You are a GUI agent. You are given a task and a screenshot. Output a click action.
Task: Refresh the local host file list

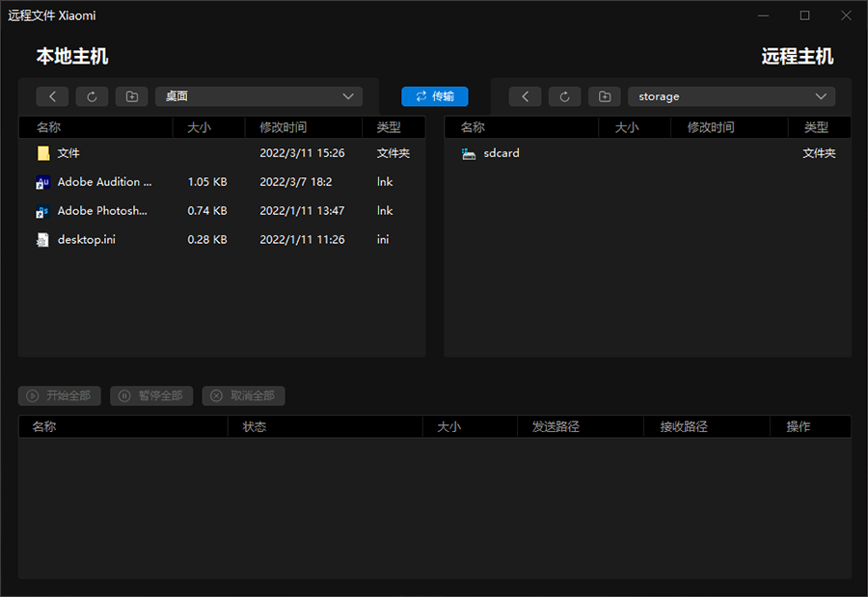(x=92, y=96)
